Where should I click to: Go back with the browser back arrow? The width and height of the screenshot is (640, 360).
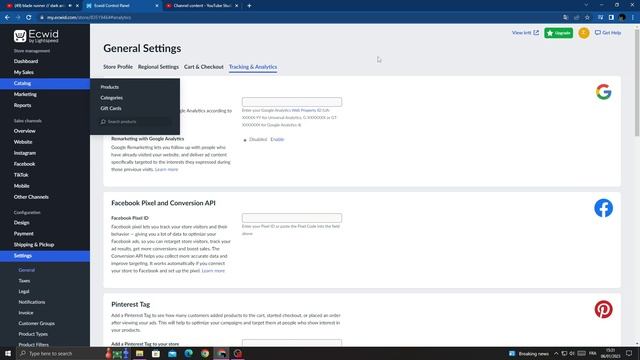(x=7, y=18)
